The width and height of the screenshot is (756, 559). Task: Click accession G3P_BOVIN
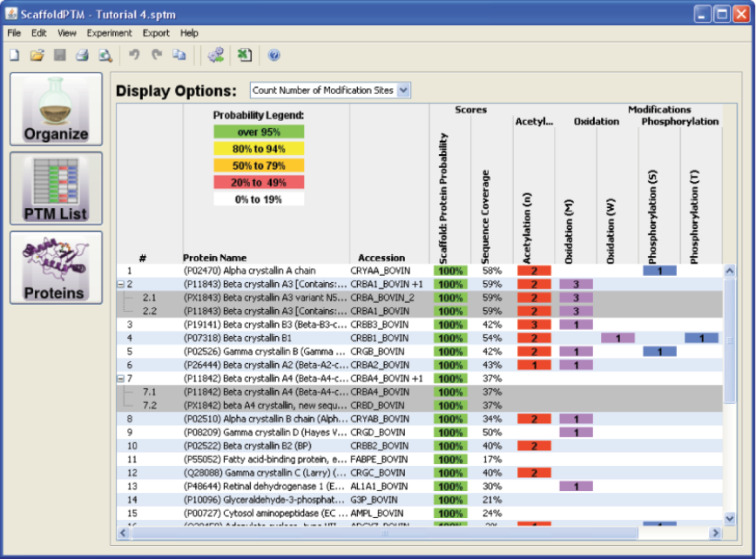[x=375, y=500]
